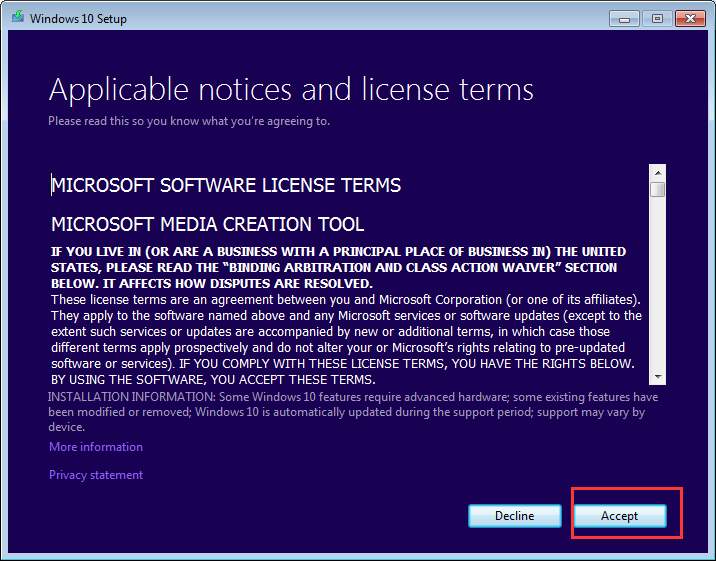Click the scrollbar track below the thumb

pos(657,290)
